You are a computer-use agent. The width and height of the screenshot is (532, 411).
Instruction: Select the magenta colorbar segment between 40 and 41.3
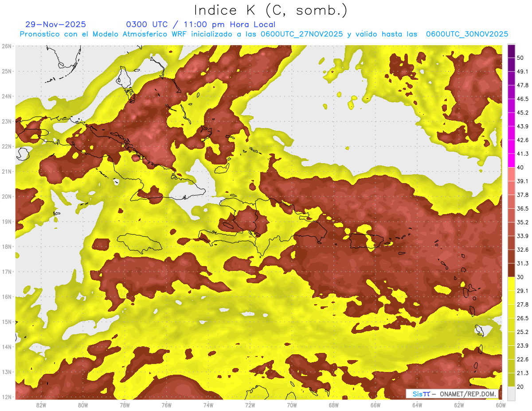coord(511,160)
